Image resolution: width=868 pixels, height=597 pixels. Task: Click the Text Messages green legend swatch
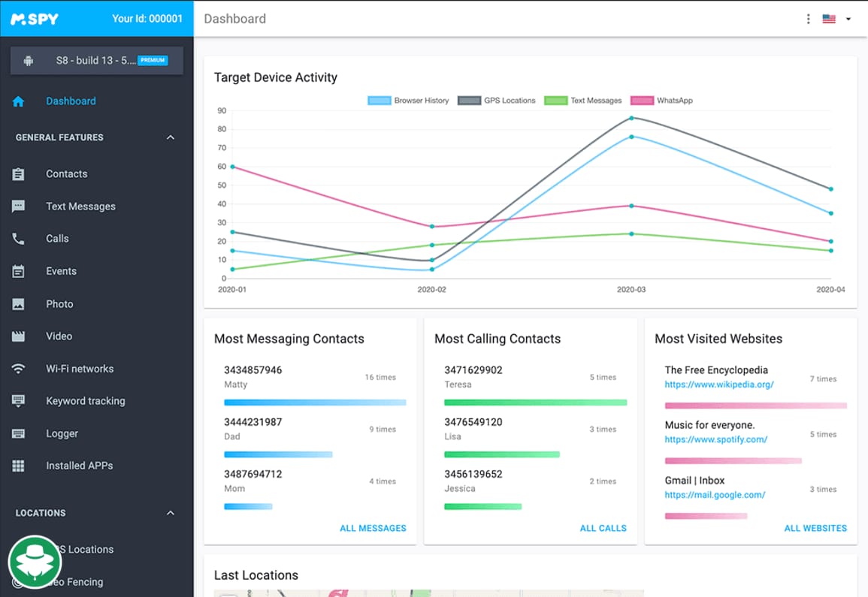coord(555,101)
